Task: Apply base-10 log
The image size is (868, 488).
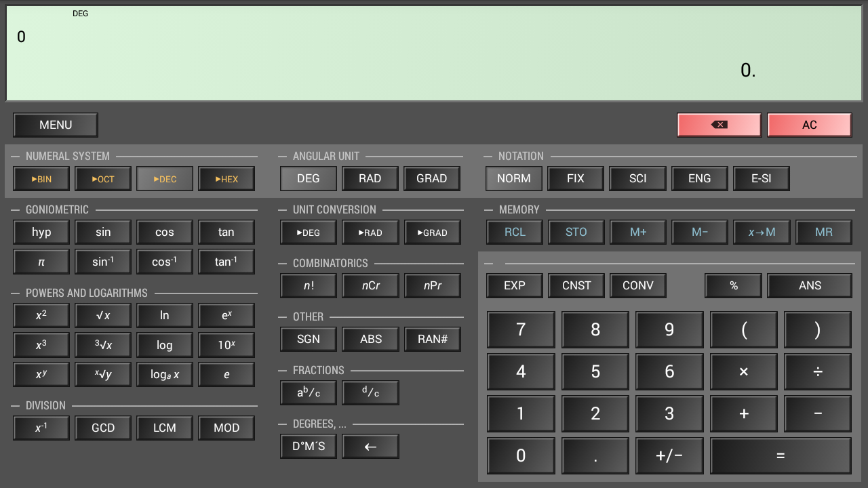Action: (x=165, y=345)
